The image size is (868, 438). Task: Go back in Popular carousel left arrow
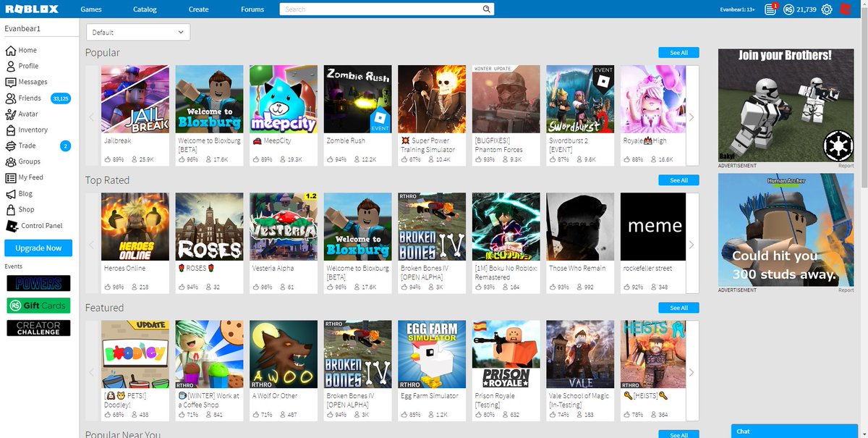pyautogui.click(x=92, y=117)
